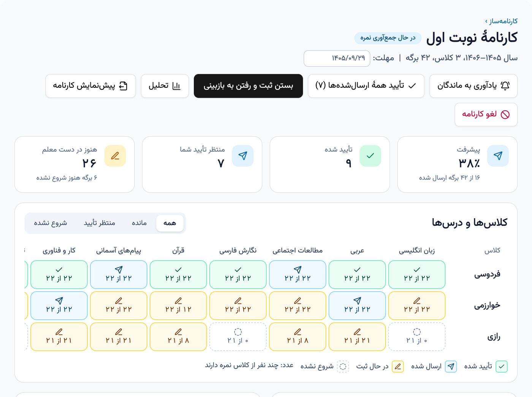Click the پیش‌نمایش کارنامه button
This screenshot has width=532, height=397.
[x=90, y=86]
